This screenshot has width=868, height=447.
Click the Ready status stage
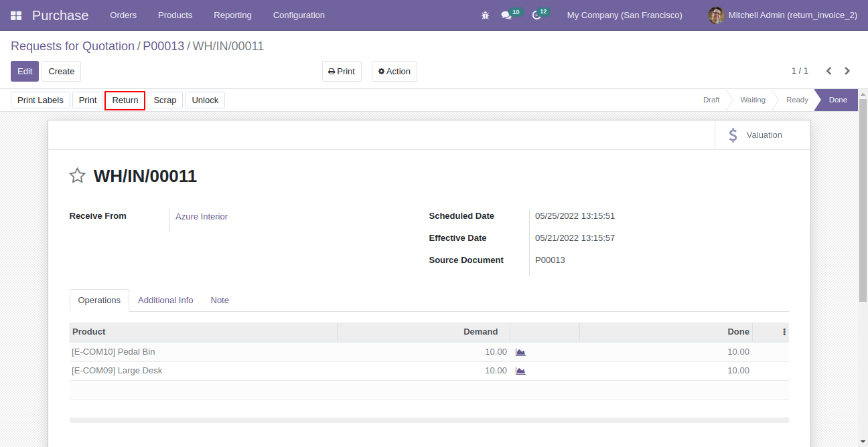point(797,100)
